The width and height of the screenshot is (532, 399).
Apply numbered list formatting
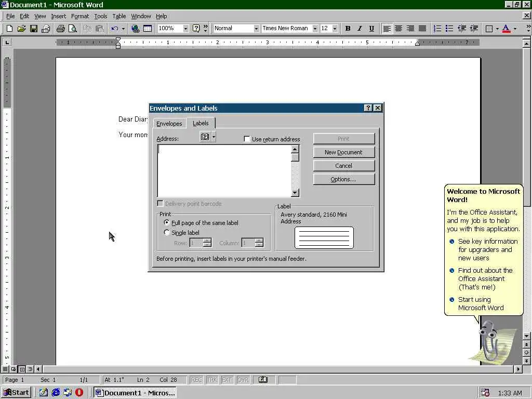coord(437,29)
